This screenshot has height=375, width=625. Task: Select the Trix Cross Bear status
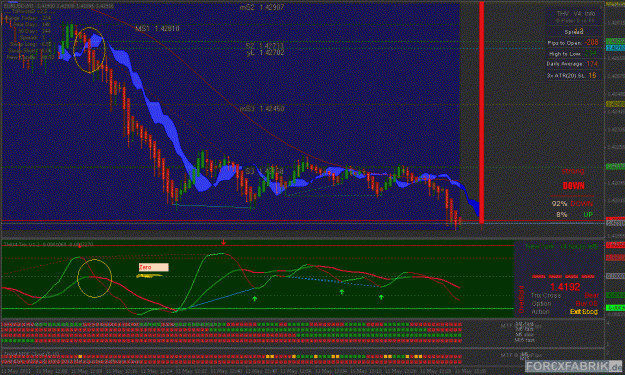click(x=565, y=296)
